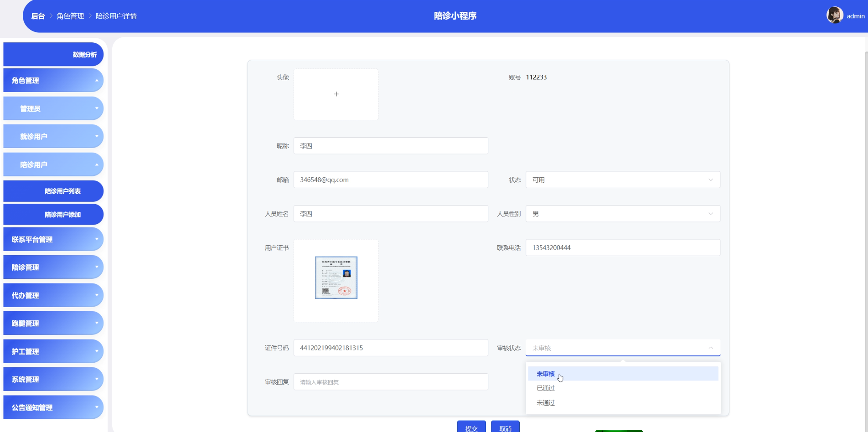Screen dimensions: 868x432
Task: Expand the 代办管理 menu
Action: tap(53, 295)
